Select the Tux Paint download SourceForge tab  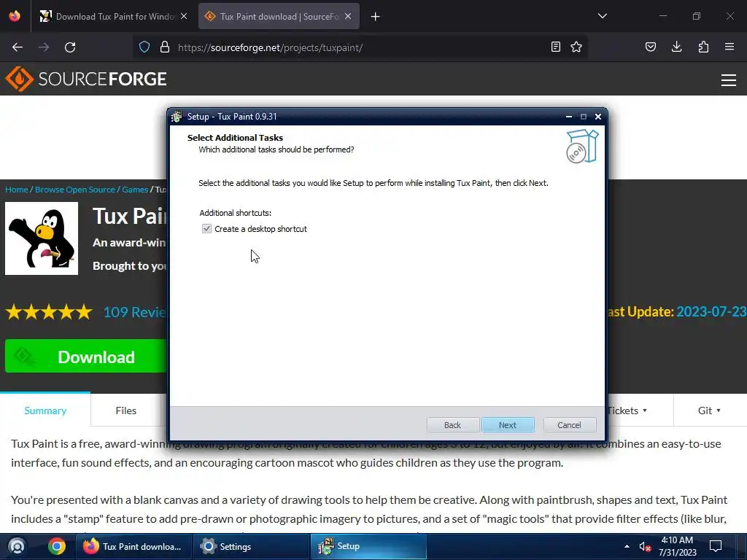[x=278, y=17]
